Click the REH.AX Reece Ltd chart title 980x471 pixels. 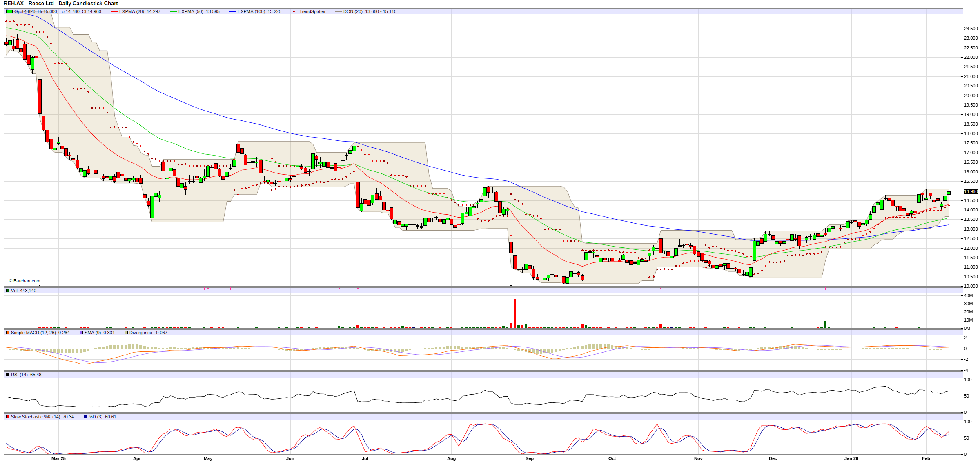60,3
